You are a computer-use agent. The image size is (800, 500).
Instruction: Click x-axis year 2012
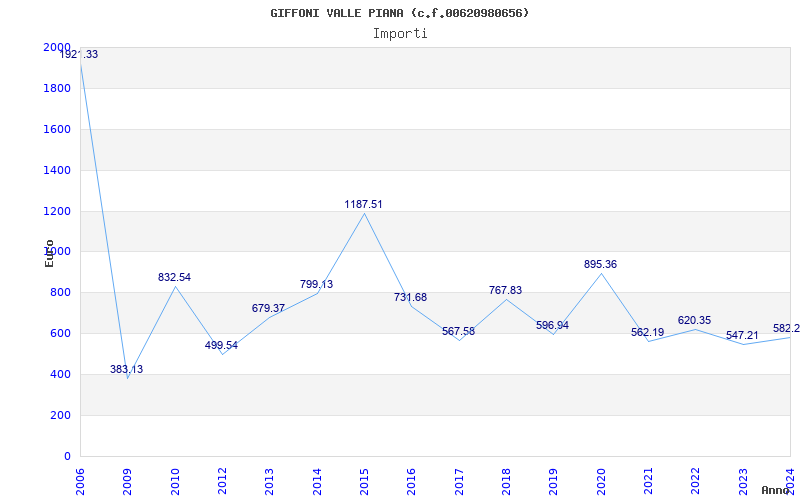click(222, 482)
